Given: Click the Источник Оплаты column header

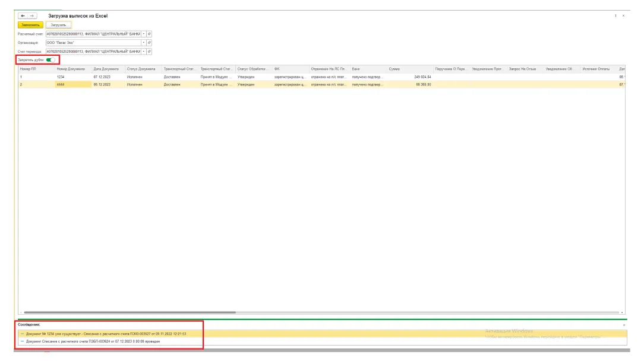Looking at the screenshot, I should click(599, 69).
